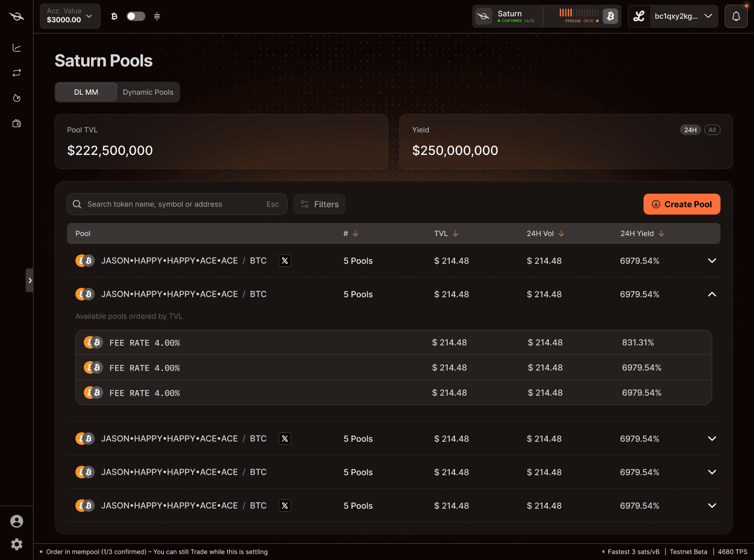754x560 pixels.
Task: Click the wallet provider logo icon
Action: [x=639, y=16]
